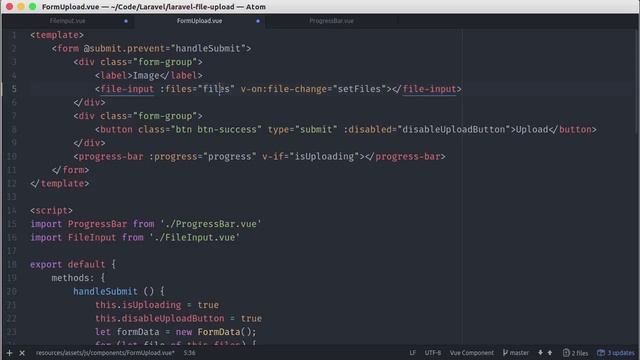Image resolution: width=640 pixels, height=360 pixels.
Task: Click the closing </form> tag
Action: point(70,170)
